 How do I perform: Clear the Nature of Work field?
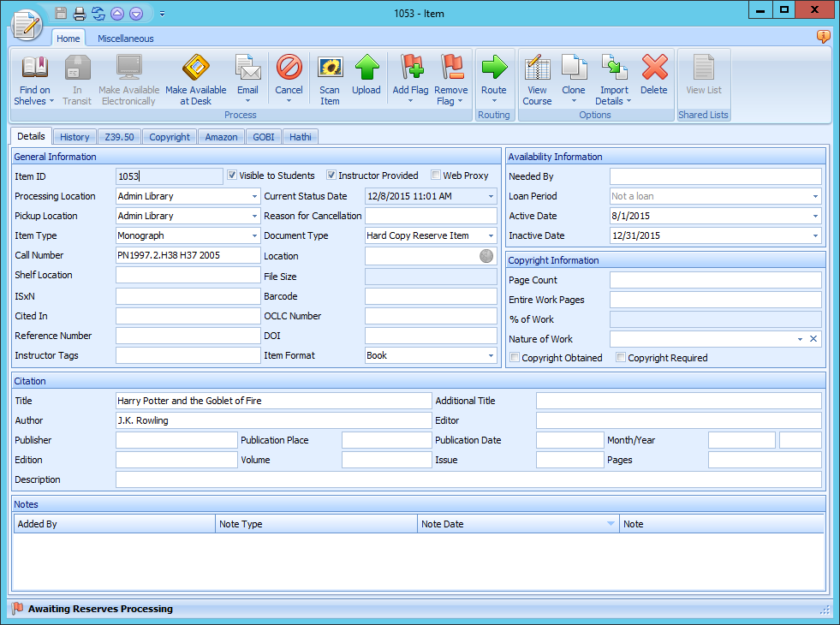point(813,337)
